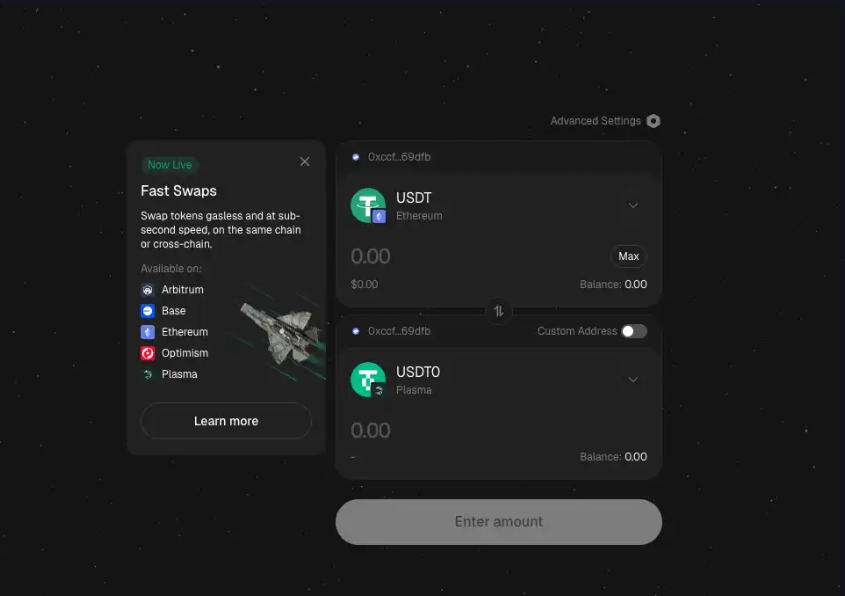Image resolution: width=845 pixels, height=596 pixels.
Task: Expand the USDT token selector chevron
Action: pyautogui.click(x=633, y=205)
